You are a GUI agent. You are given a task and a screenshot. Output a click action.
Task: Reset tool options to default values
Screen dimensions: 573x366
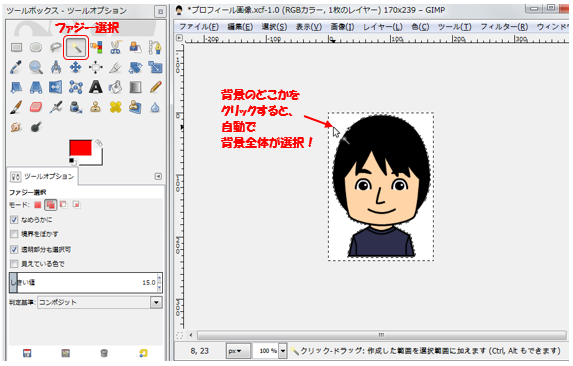click(x=143, y=353)
